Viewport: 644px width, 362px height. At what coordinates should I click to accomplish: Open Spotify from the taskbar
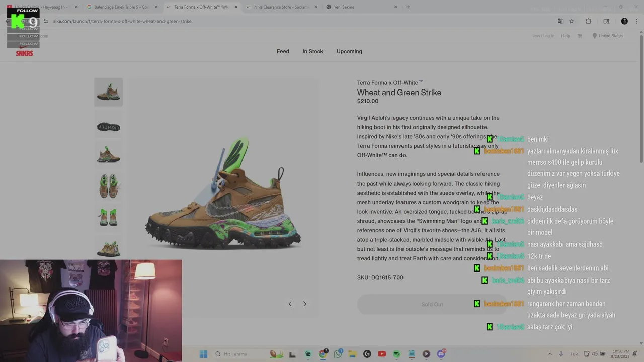pyautogui.click(x=396, y=354)
